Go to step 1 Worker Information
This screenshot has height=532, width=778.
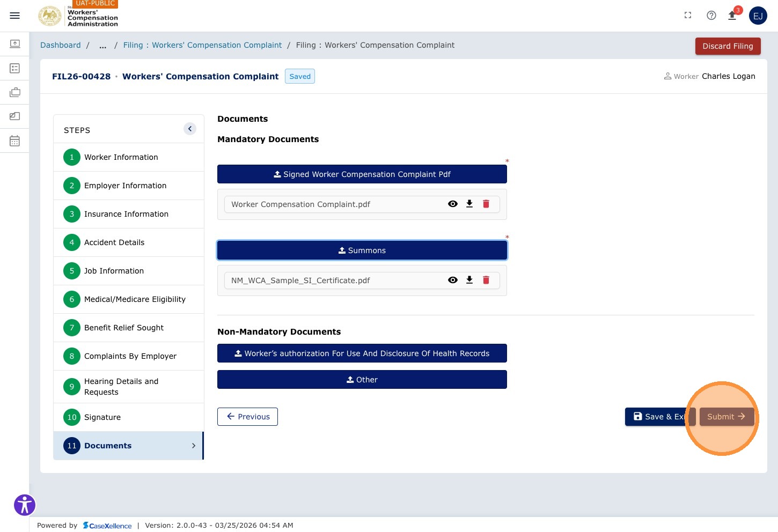(x=129, y=157)
